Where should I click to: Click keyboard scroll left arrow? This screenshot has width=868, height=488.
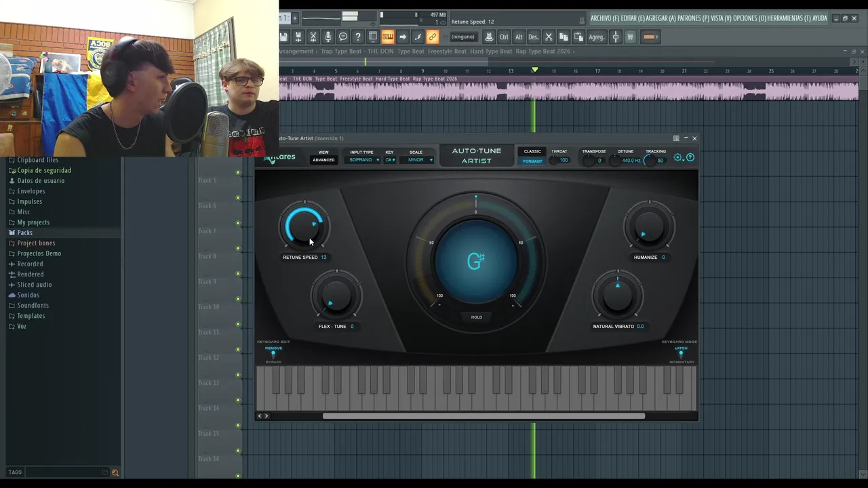260,415
